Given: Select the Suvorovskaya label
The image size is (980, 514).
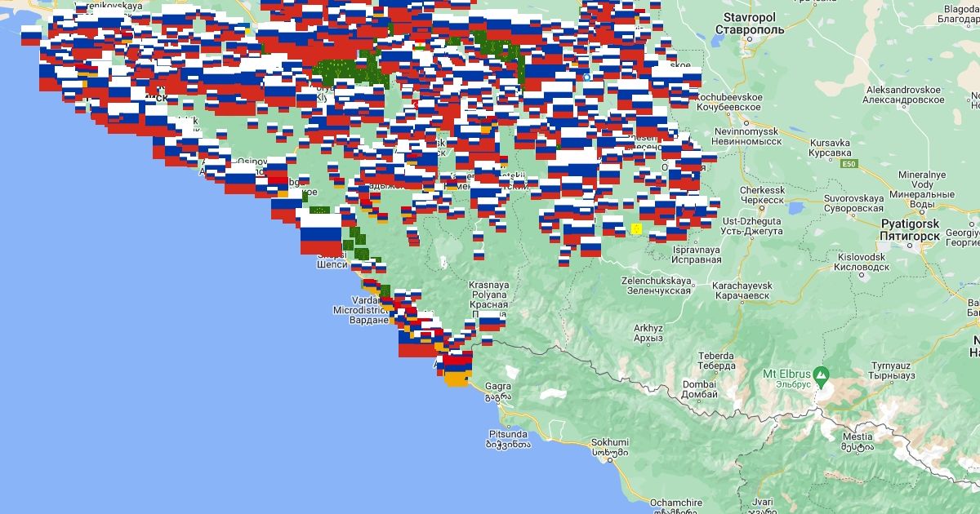Looking at the screenshot, I should (x=853, y=203).
